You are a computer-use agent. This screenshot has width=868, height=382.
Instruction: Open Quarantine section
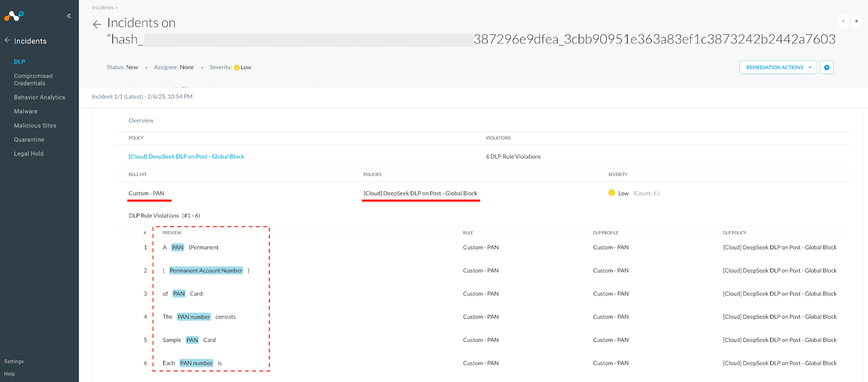pos(29,140)
